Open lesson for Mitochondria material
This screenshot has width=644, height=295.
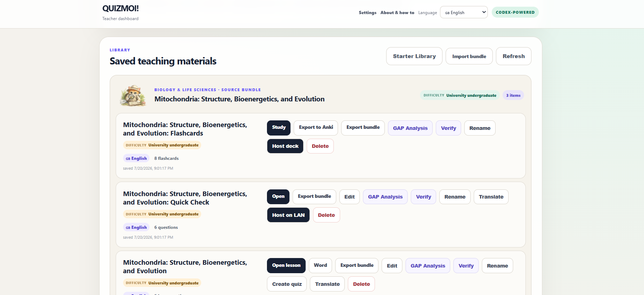click(286, 266)
